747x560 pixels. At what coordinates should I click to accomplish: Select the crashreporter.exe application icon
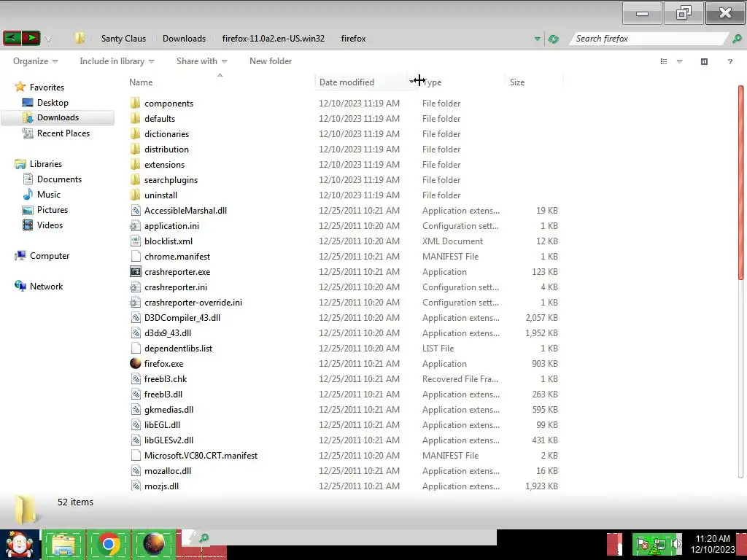pyautogui.click(x=136, y=271)
